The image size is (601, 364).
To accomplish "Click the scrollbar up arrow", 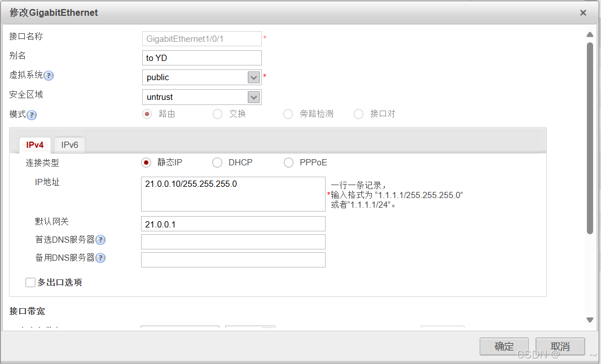I will (x=590, y=34).
